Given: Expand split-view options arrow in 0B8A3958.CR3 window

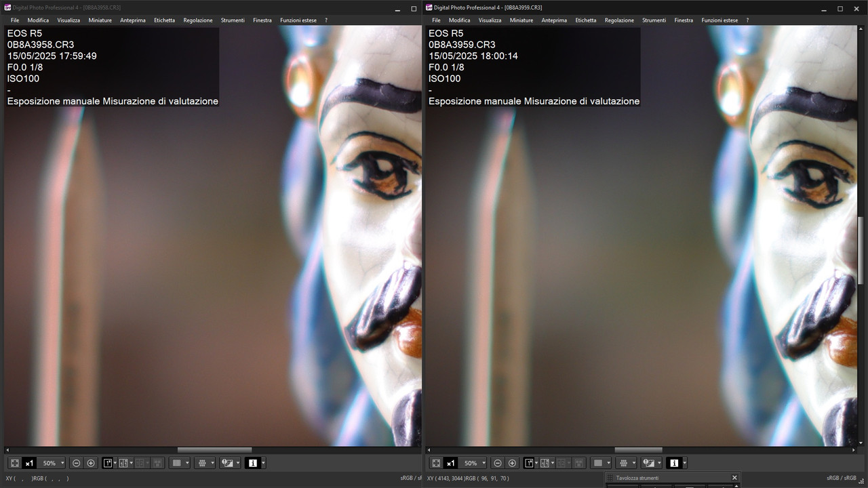Looking at the screenshot, I should 132,463.
